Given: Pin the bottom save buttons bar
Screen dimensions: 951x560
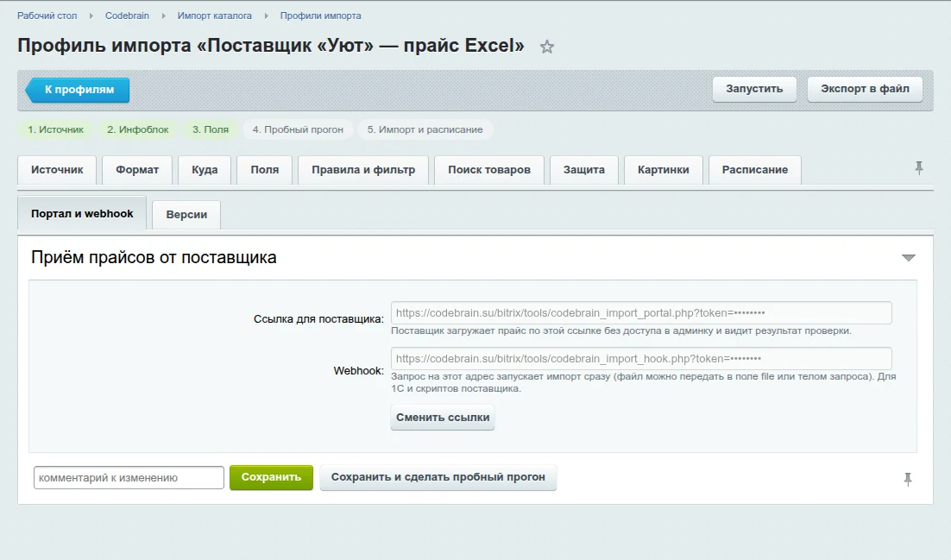Looking at the screenshot, I should 907,479.
